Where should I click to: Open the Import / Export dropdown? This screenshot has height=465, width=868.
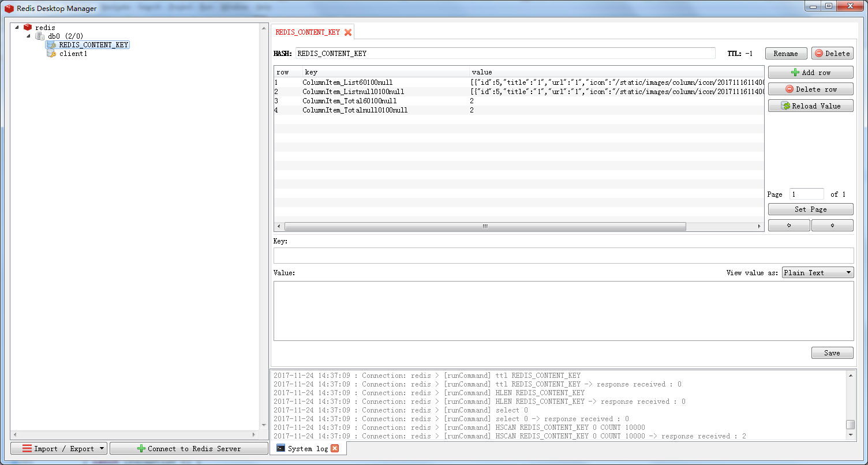coord(59,448)
